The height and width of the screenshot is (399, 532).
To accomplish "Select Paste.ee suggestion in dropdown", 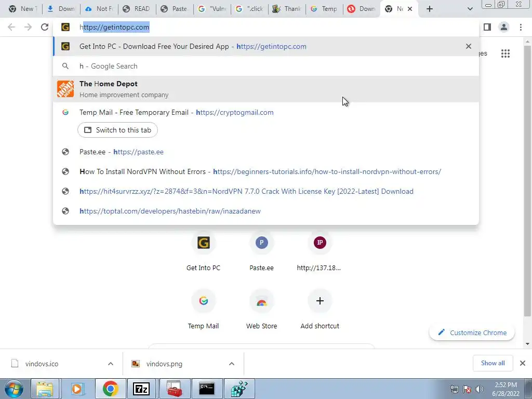I will (266, 152).
